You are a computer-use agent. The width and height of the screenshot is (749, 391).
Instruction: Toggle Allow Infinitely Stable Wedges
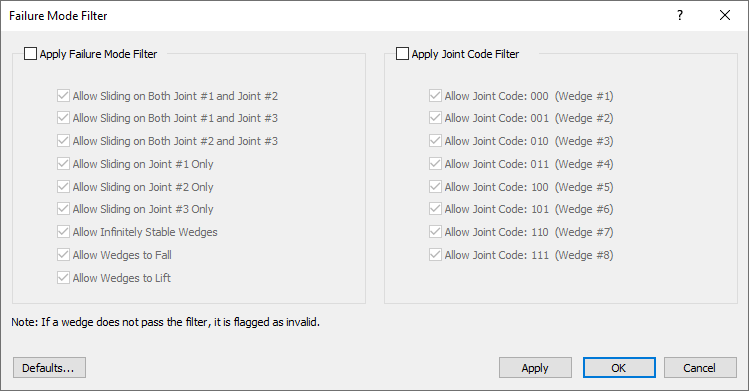pos(64,232)
